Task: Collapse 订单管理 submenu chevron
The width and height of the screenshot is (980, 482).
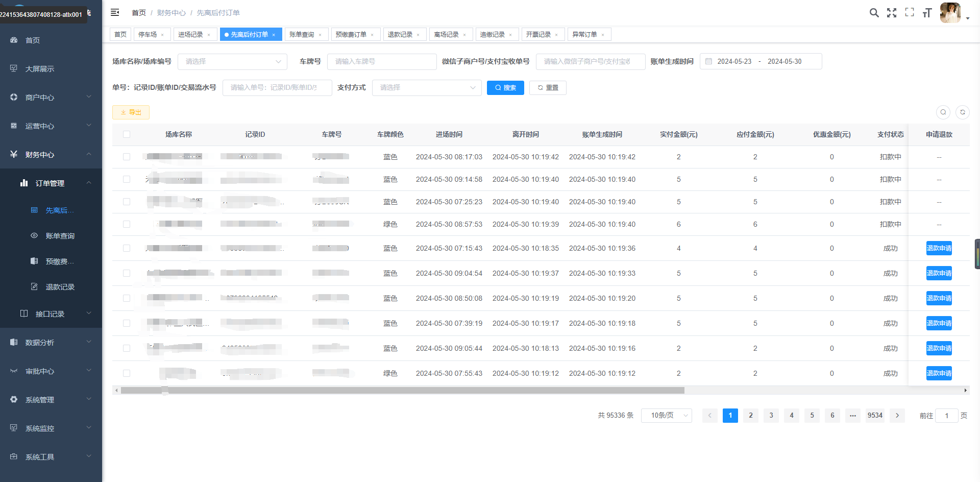Action: (x=89, y=182)
